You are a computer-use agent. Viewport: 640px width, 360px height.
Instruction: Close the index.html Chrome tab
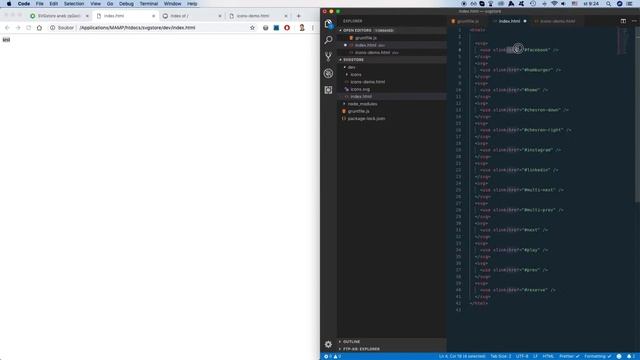pyautogui.click(x=153, y=16)
